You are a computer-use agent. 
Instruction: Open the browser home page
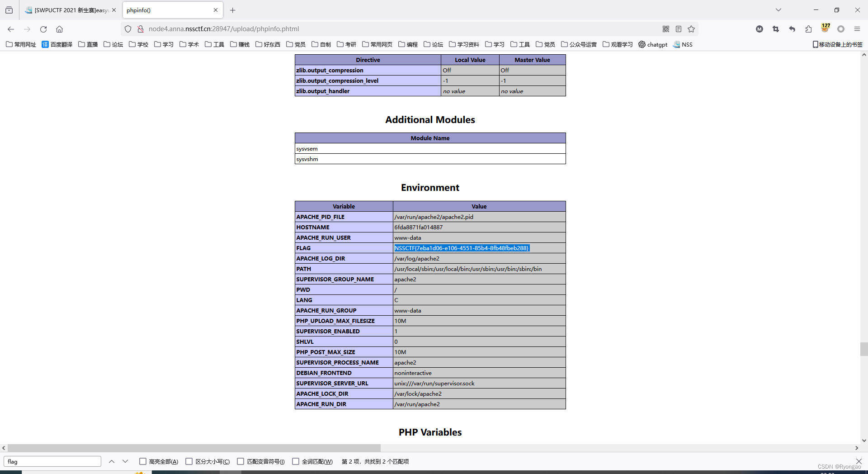59,29
